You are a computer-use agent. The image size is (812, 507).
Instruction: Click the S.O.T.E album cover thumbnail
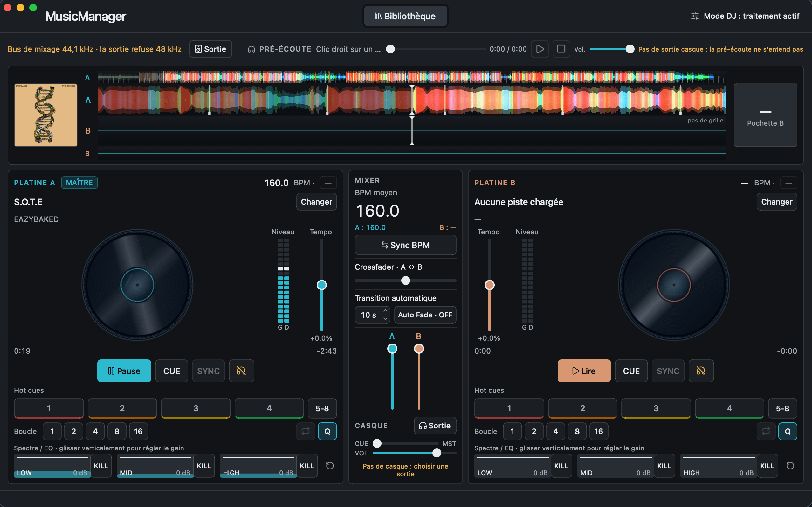[46, 115]
